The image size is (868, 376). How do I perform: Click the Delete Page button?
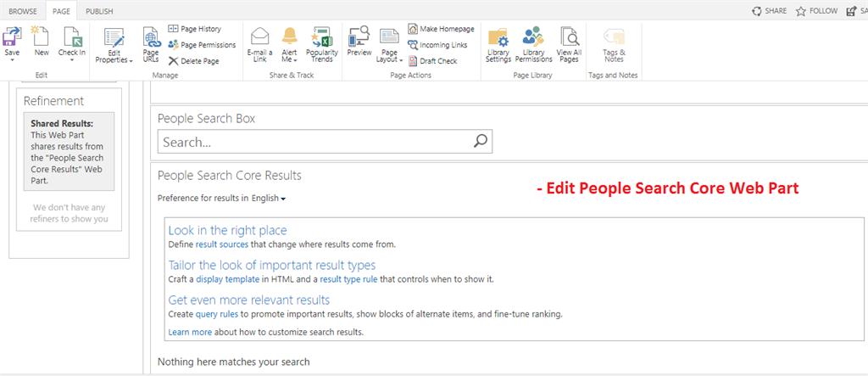click(194, 61)
